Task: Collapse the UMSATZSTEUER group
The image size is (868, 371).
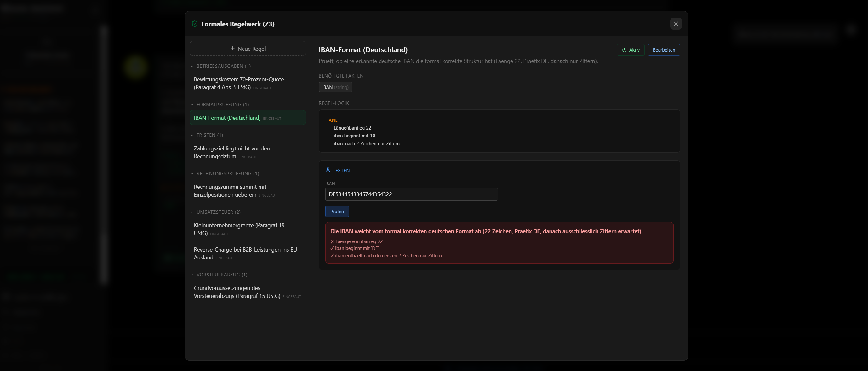Action: pyautogui.click(x=192, y=212)
